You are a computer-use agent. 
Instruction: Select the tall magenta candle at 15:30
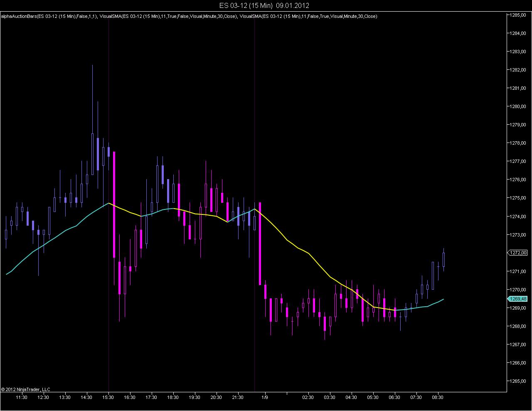point(114,205)
